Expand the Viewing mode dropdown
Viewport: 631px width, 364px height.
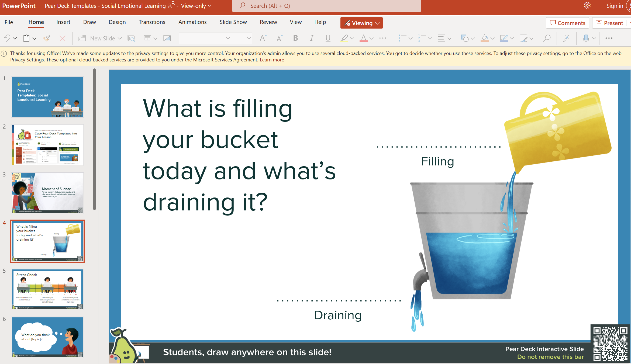(361, 23)
